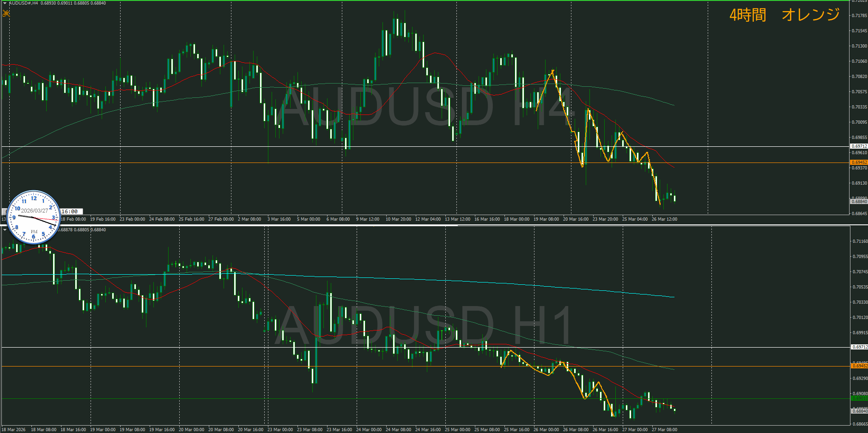Open the AUDUSD H4 chart dropdown triangle
This screenshot has height=433, width=868.
click(5, 3)
